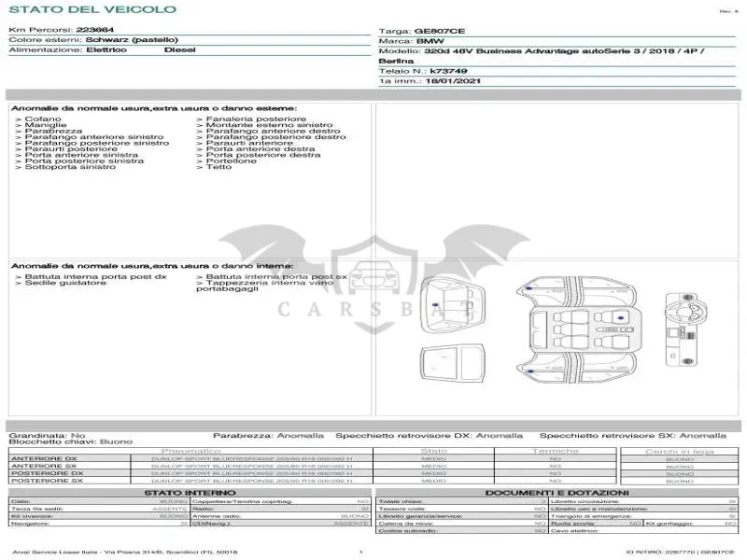Screen dimensions: 747x560
Task: Select the color 'Schwarz (pastello)'
Action: tap(132, 39)
